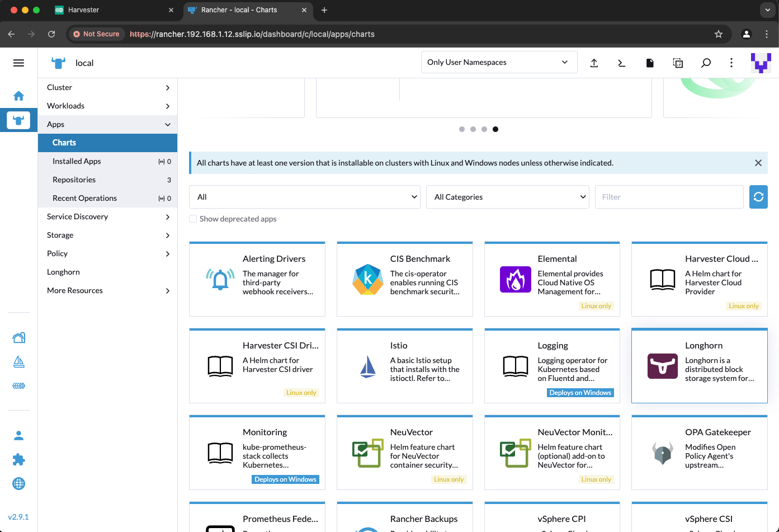779x532 pixels.
Task: Open user avatar menu
Action: tap(761, 63)
